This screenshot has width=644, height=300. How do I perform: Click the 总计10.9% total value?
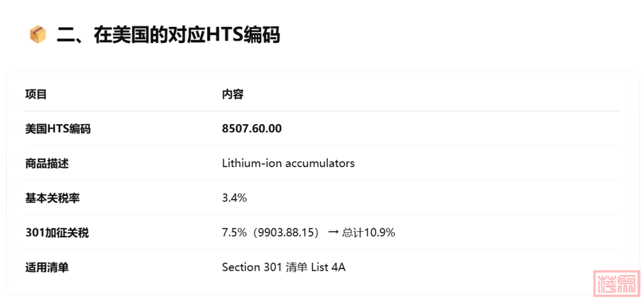[x=369, y=233]
